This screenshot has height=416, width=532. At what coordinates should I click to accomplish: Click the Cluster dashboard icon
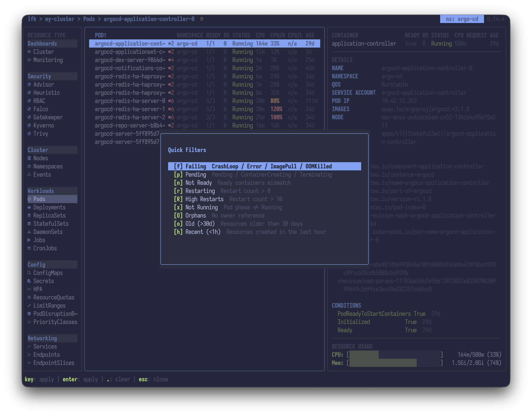click(29, 52)
